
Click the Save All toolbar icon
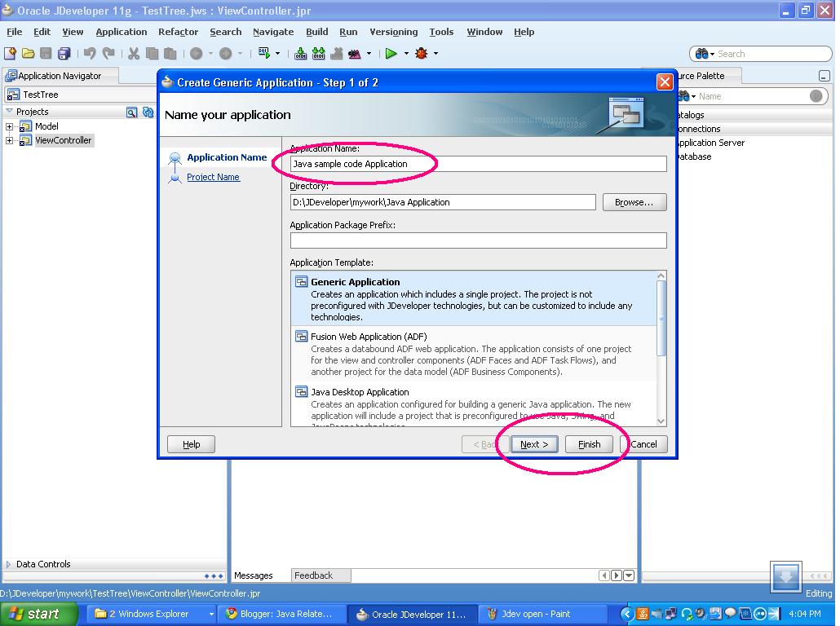click(x=64, y=53)
